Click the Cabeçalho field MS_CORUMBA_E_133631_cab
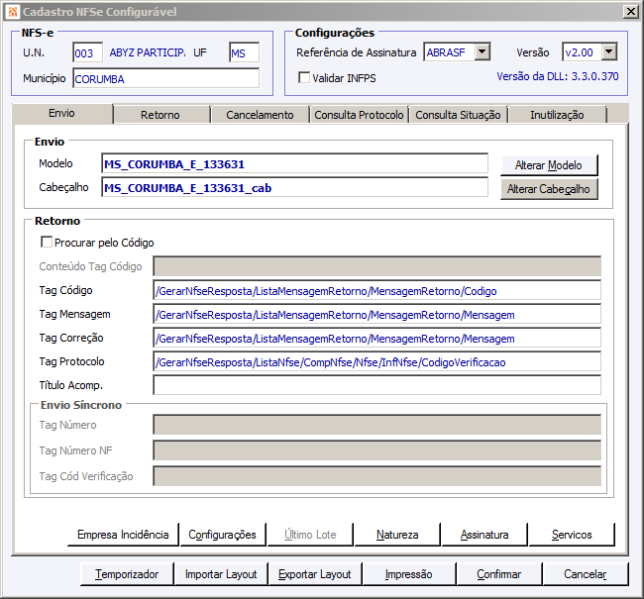Screen dimensions: 644x599 (294, 188)
